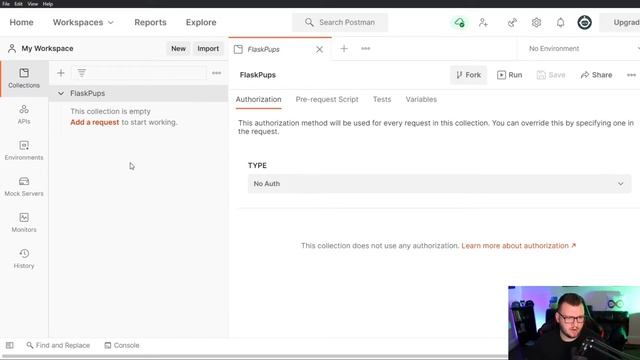640x360 pixels.
Task: Click the Upgrade button
Action: [620, 22]
